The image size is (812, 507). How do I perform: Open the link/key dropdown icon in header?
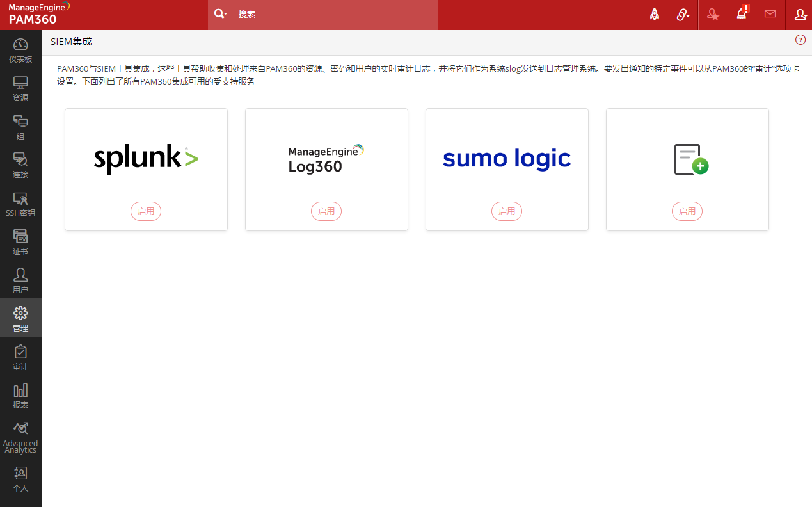click(x=683, y=14)
